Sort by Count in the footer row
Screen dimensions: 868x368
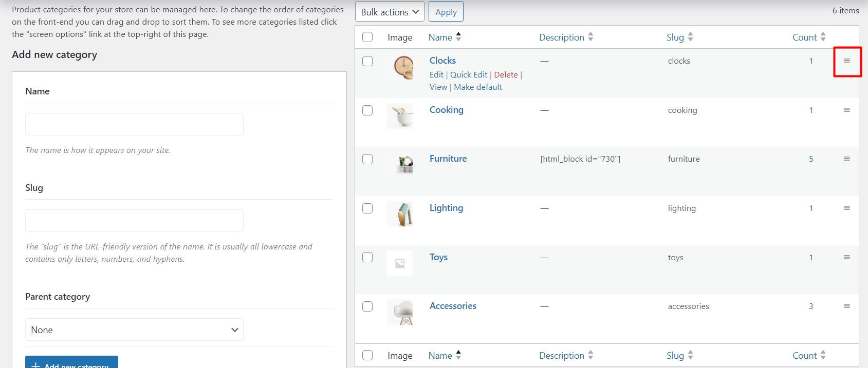coord(809,355)
